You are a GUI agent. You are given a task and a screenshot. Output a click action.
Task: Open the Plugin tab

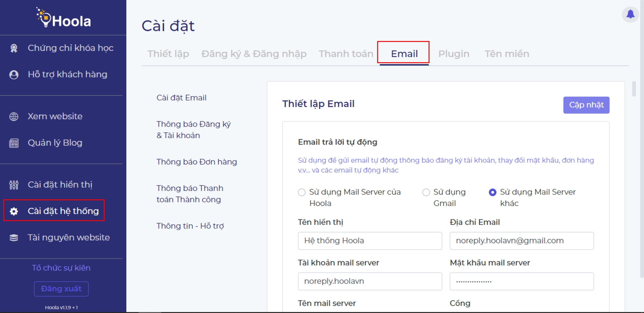point(454,54)
